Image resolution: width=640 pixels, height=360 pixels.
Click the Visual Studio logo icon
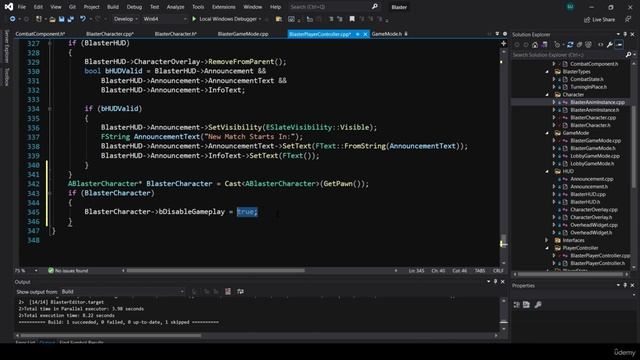click(9, 7)
